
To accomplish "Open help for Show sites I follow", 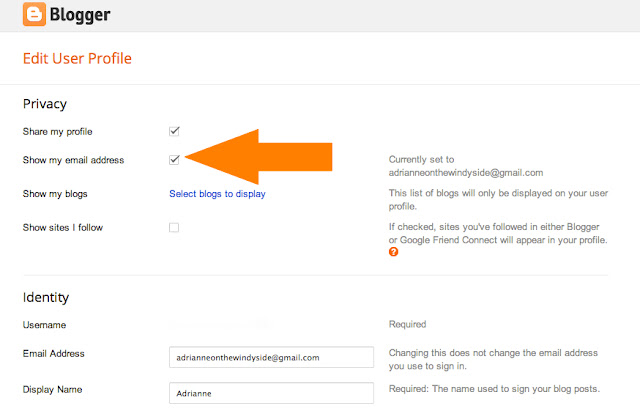I will (x=393, y=252).
